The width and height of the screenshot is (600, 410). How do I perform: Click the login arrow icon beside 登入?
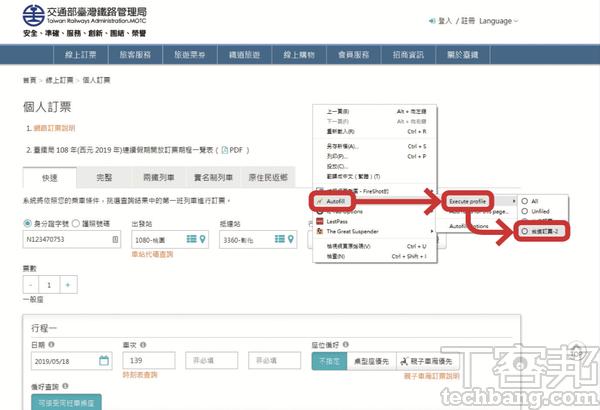click(432, 21)
